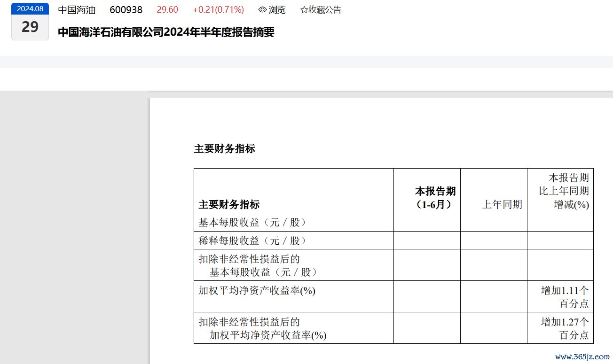This screenshot has width=613, height=364.
Task: Open the 中国海油 stock name link
Action: [x=77, y=10]
